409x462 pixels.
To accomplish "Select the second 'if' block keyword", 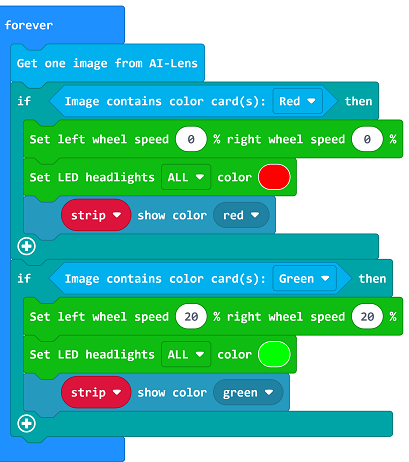I will click(24, 278).
